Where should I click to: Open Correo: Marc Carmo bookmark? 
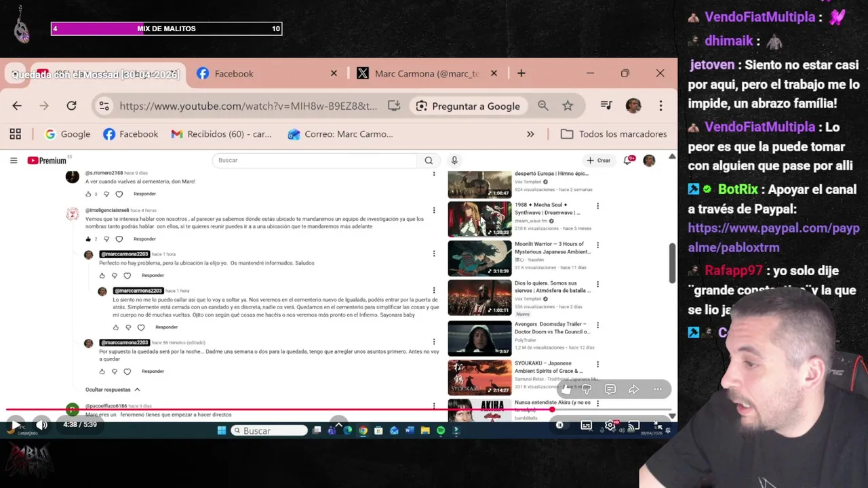[x=340, y=134]
